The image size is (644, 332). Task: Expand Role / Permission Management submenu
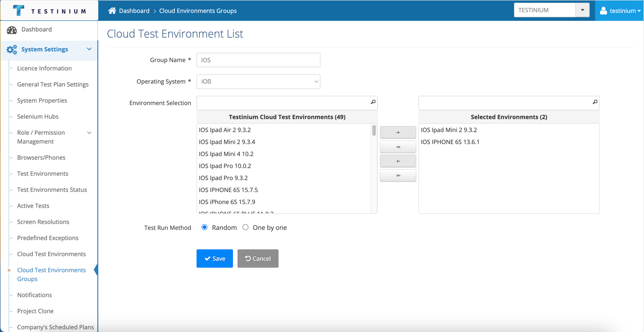coord(89,133)
